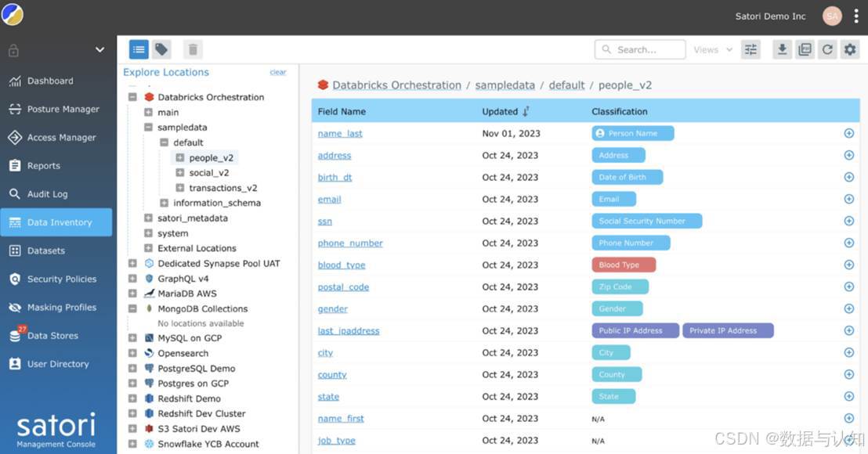Open the name_last field link

340,133
